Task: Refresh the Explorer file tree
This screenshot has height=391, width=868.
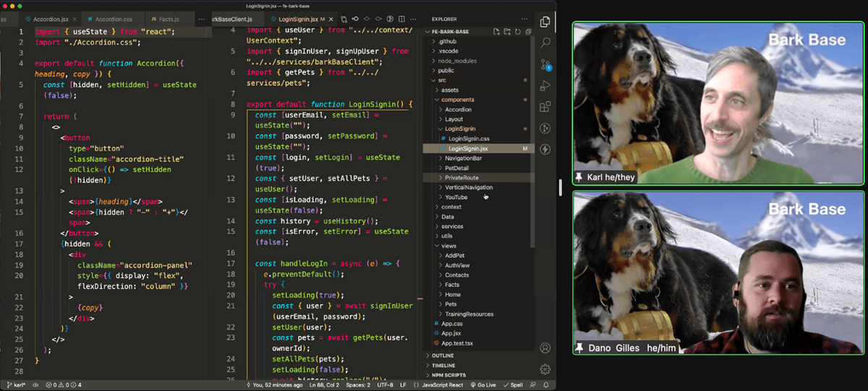Action: pyautogui.click(x=518, y=32)
